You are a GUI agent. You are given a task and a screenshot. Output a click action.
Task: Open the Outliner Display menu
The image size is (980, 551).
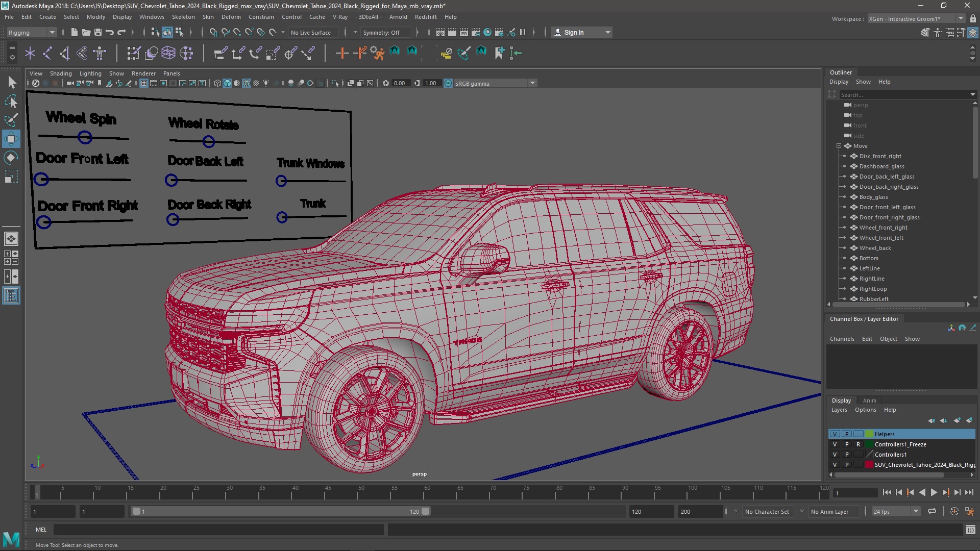839,82
